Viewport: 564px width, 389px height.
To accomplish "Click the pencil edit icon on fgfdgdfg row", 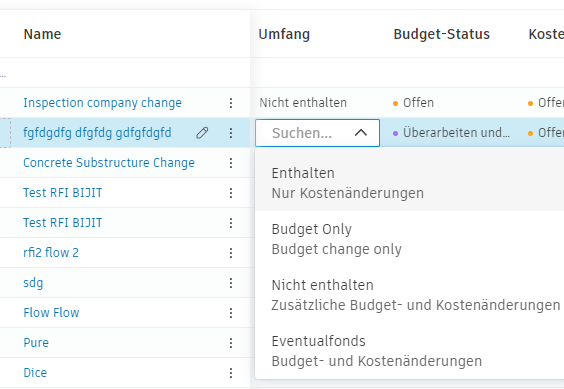I will pos(202,133).
